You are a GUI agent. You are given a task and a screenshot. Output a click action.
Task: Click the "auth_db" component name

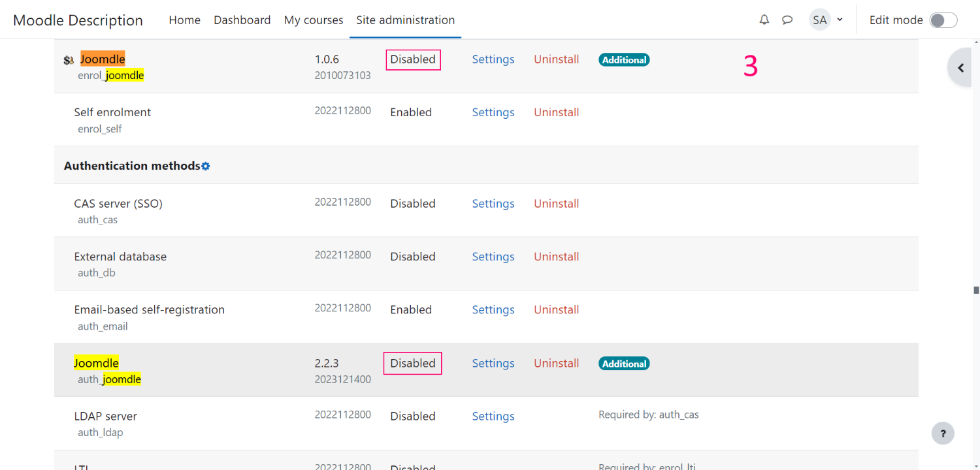coord(97,273)
